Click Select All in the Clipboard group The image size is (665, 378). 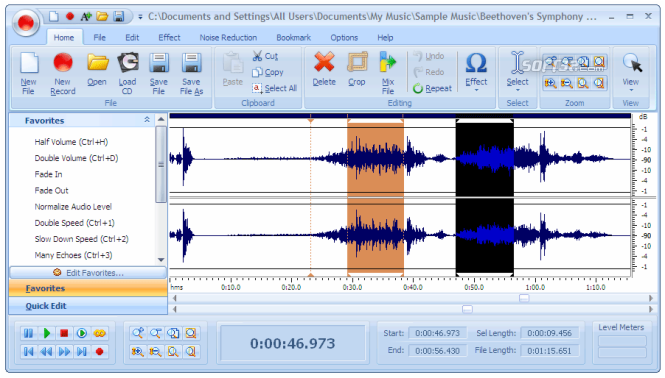pyautogui.click(x=274, y=88)
